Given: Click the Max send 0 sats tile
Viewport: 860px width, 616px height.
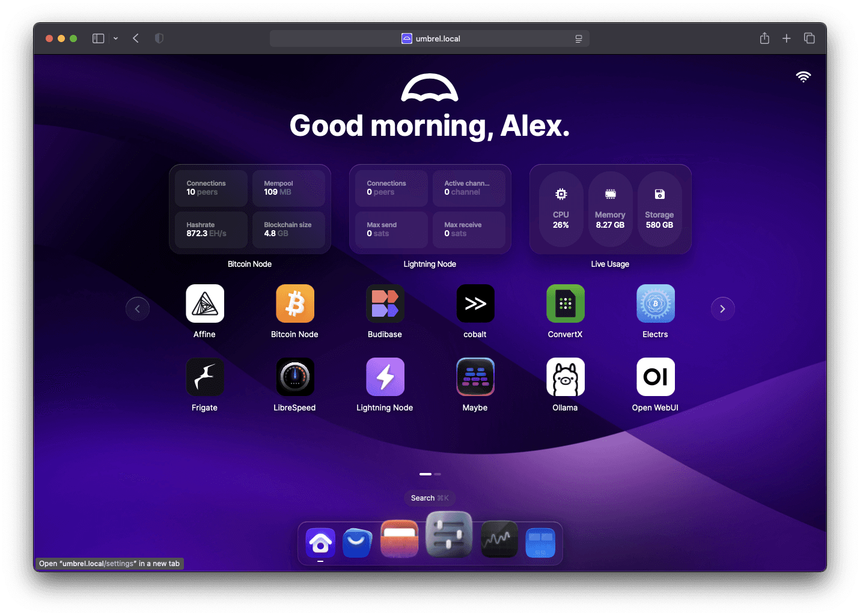Looking at the screenshot, I should pyautogui.click(x=391, y=230).
